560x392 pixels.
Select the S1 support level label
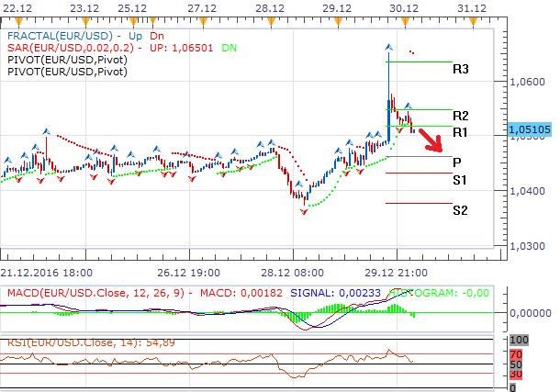pyautogui.click(x=460, y=180)
